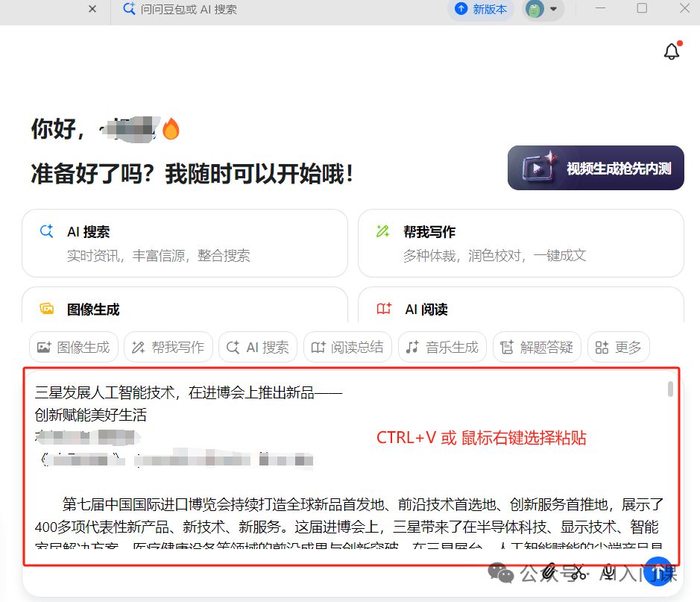Start voice input with the microphone icon
Screen dimensions: 700x602
608,571
